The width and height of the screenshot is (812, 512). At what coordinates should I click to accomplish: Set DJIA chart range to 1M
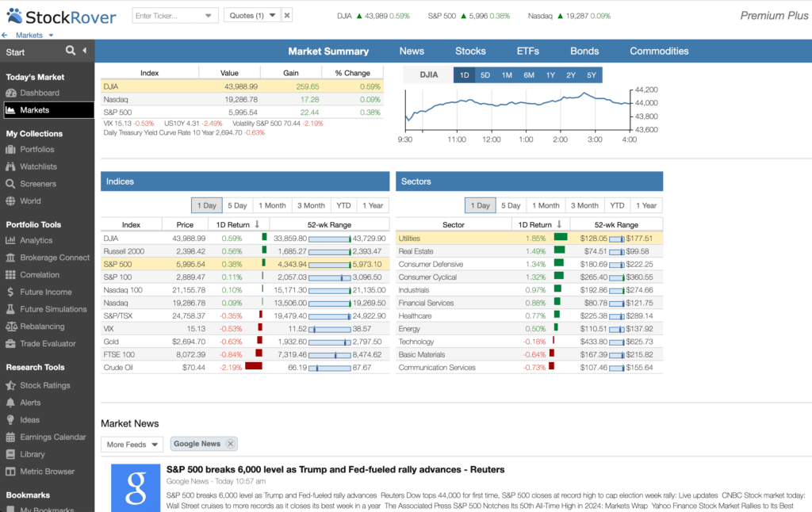point(507,75)
